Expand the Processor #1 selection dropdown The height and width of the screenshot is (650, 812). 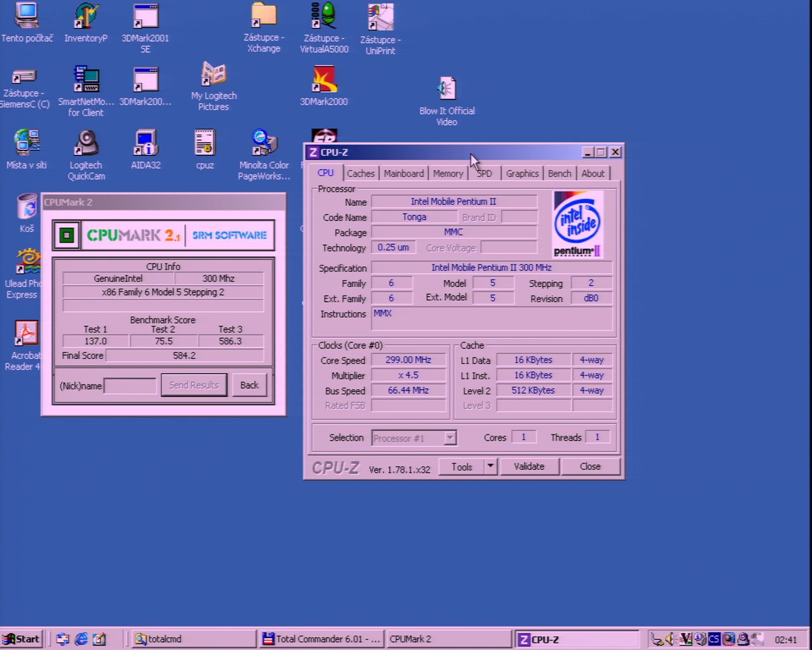point(450,438)
